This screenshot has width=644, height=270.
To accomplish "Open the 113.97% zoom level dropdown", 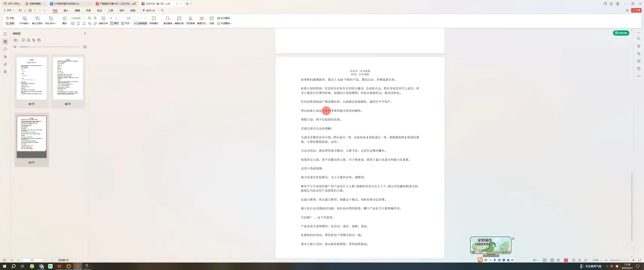I will pyautogui.click(x=84, y=18).
